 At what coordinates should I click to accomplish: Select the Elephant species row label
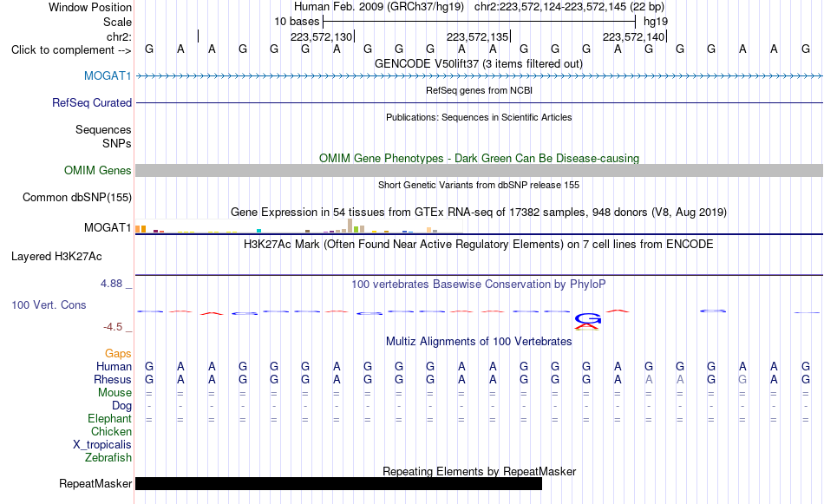coord(110,418)
